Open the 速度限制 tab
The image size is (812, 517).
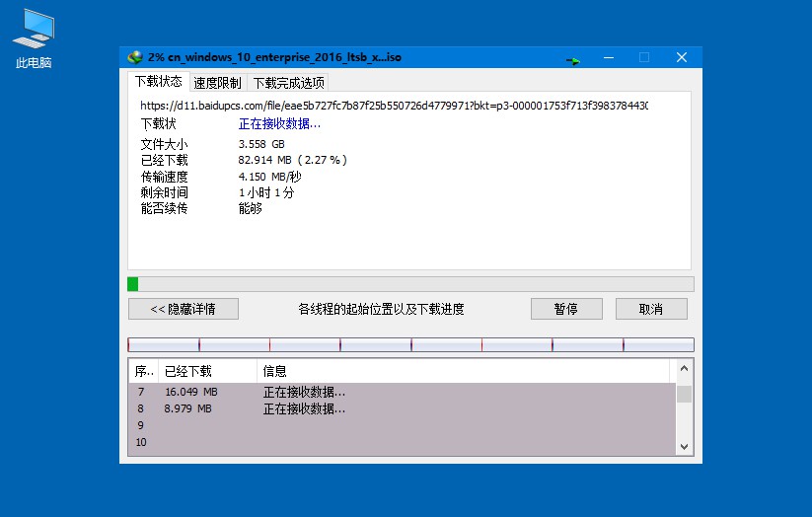tap(217, 83)
